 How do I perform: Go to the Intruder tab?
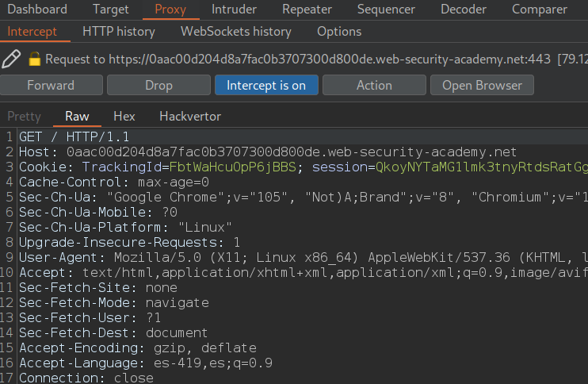pyautogui.click(x=234, y=10)
